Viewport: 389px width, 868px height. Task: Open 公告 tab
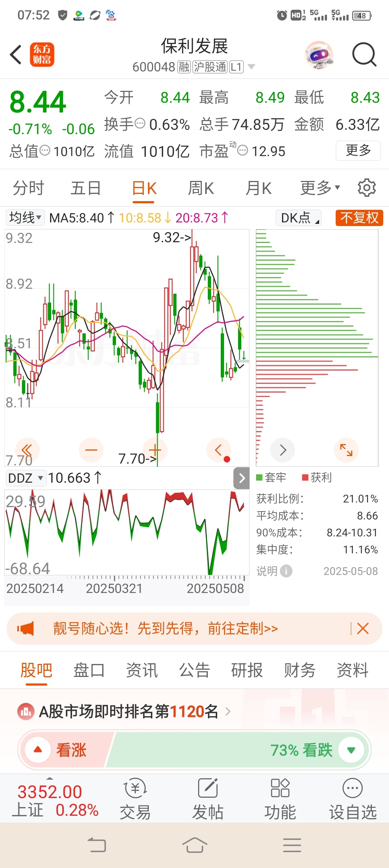tap(194, 670)
